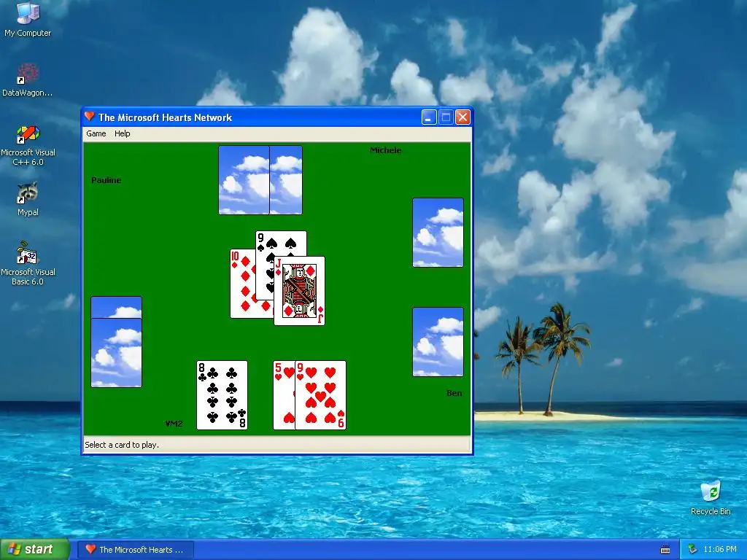
Task: Open the Windows start menu
Action: (x=35, y=549)
